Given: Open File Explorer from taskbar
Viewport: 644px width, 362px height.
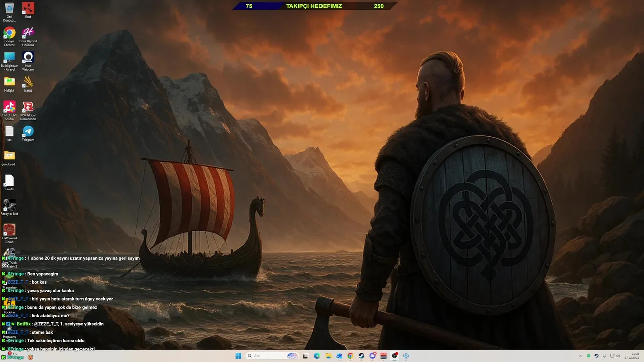Looking at the screenshot, I should (x=328, y=356).
